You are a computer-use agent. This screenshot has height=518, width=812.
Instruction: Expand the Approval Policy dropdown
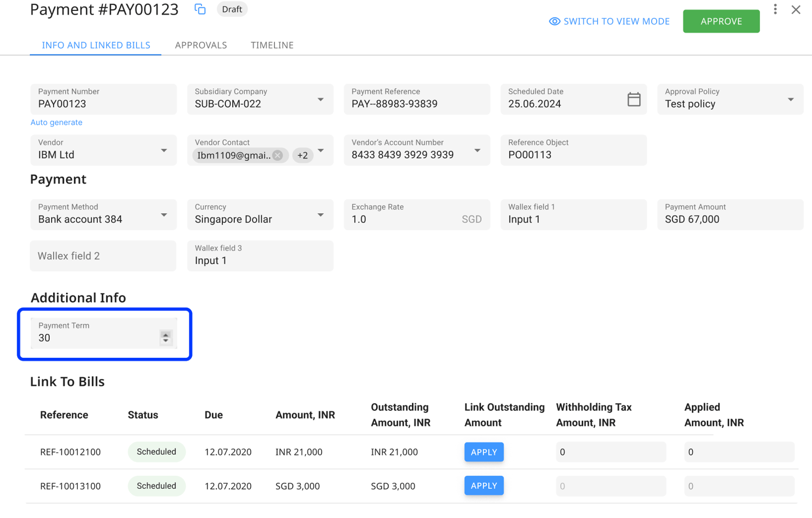tap(791, 100)
